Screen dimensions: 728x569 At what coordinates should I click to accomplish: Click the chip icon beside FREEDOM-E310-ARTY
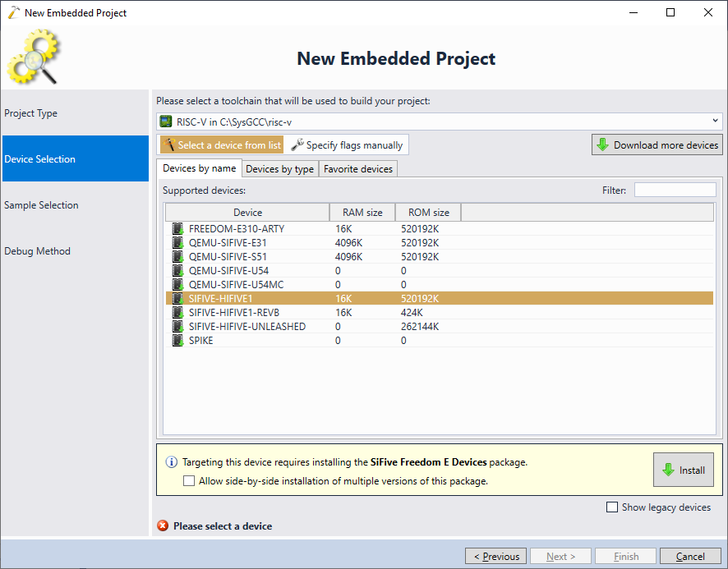tap(177, 228)
